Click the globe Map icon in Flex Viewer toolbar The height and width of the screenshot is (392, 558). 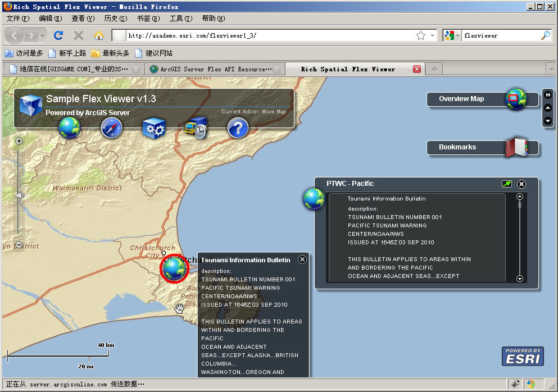(x=70, y=128)
